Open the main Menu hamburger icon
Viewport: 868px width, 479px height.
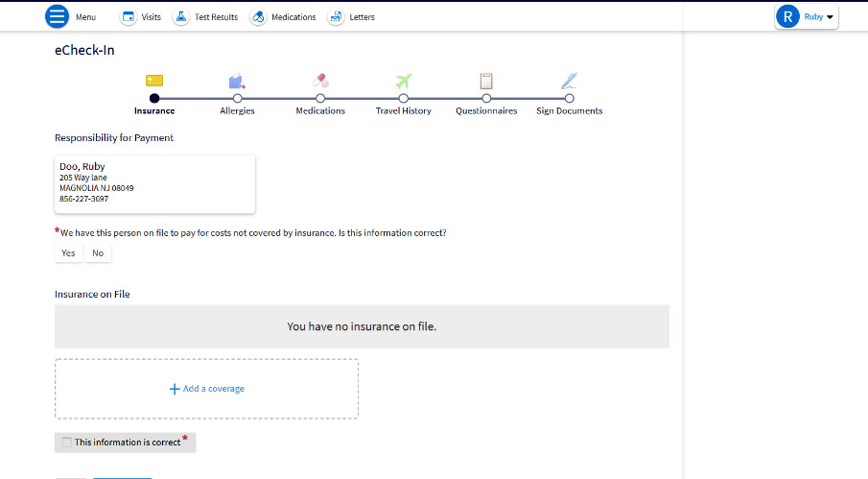tap(59, 17)
